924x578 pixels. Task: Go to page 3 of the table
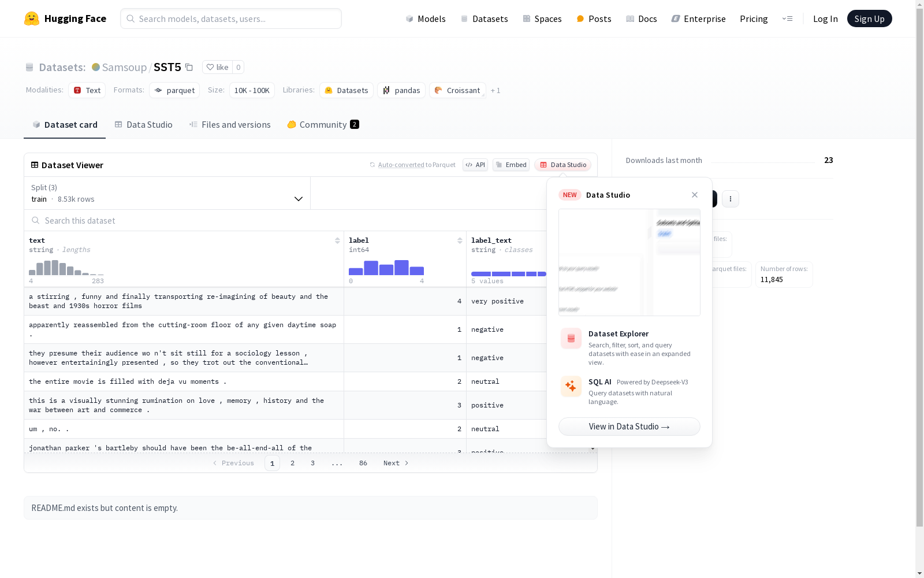point(313,463)
